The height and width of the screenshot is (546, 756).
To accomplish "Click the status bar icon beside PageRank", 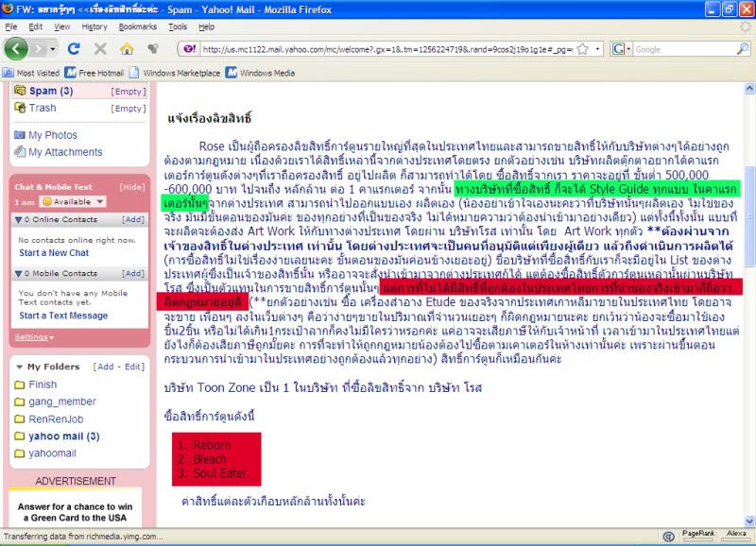I will (x=668, y=537).
